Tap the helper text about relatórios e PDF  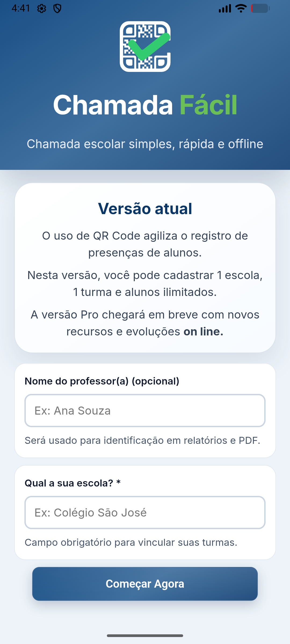pos(142,440)
